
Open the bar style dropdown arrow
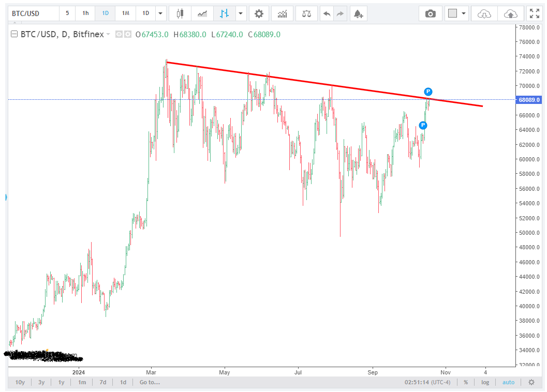[x=240, y=13]
